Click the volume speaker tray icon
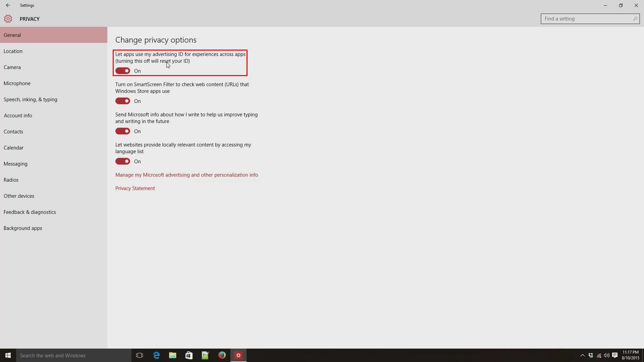Viewport: 644px width, 362px height. click(606, 355)
